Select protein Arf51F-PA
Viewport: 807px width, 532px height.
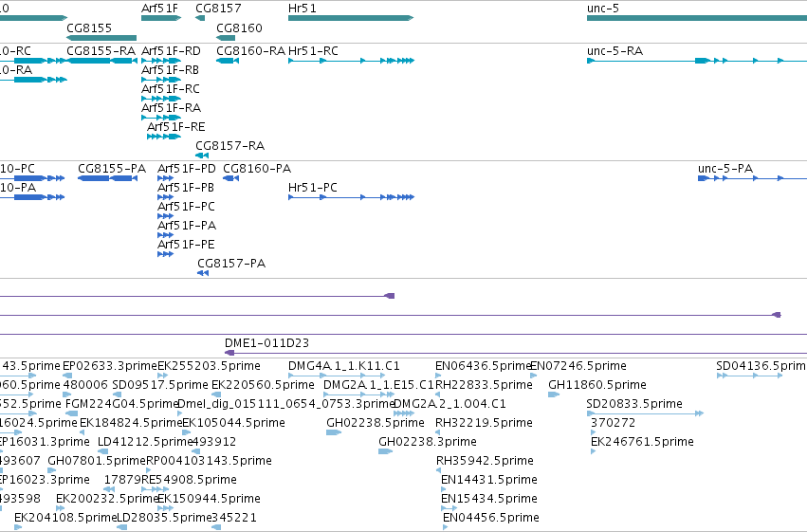tap(187, 226)
